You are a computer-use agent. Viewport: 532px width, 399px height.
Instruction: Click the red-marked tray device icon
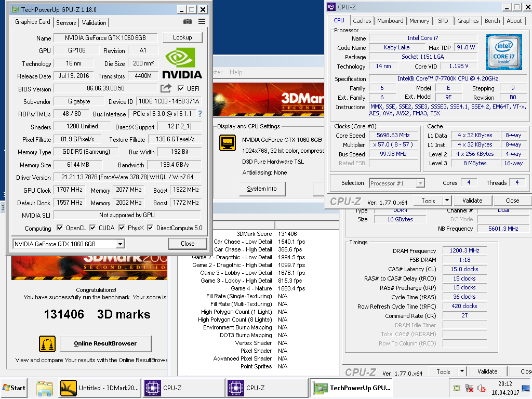tap(469, 388)
